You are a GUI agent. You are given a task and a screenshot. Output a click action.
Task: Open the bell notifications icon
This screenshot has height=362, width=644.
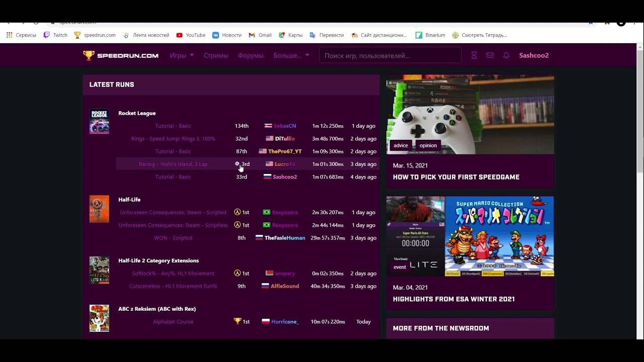point(506,55)
